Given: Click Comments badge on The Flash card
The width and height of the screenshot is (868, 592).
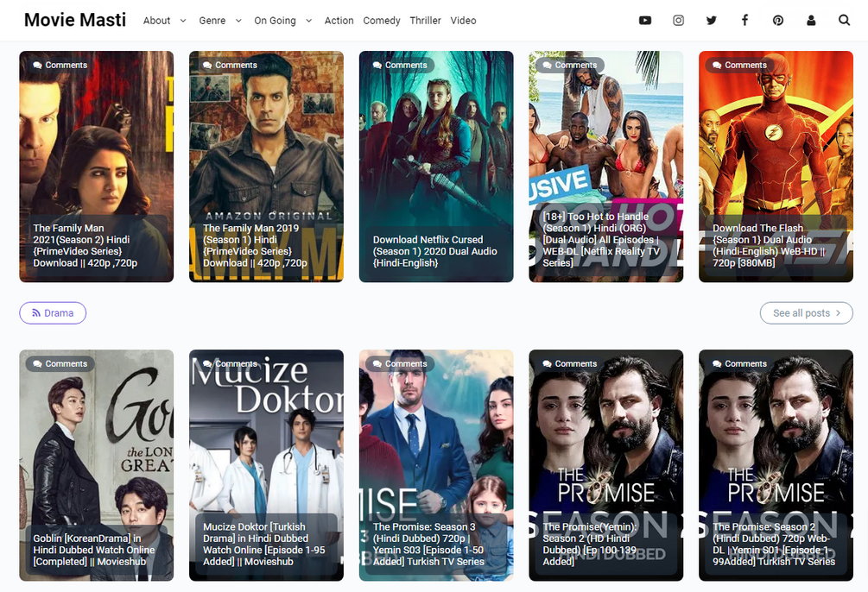Looking at the screenshot, I should pos(739,66).
